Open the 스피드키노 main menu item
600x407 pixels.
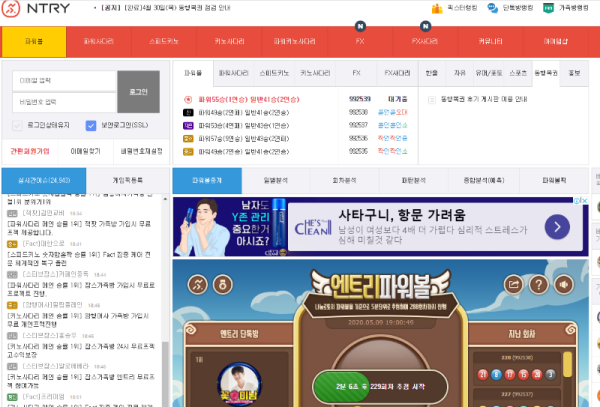click(x=164, y=41)
